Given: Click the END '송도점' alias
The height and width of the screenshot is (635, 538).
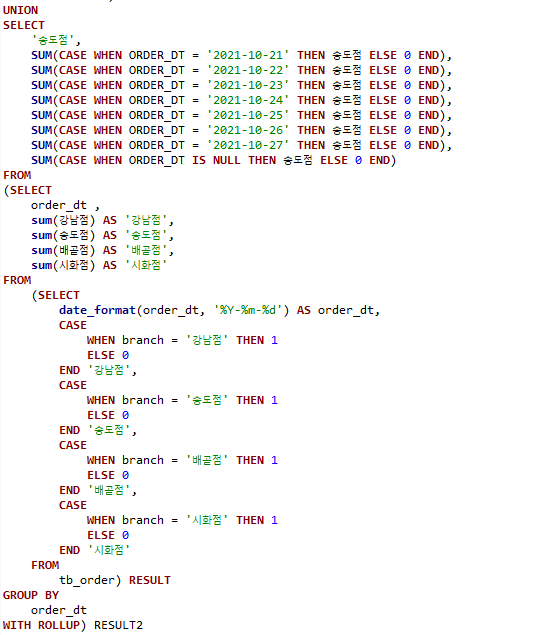Looking at the screenshot, I should [109, 430].
